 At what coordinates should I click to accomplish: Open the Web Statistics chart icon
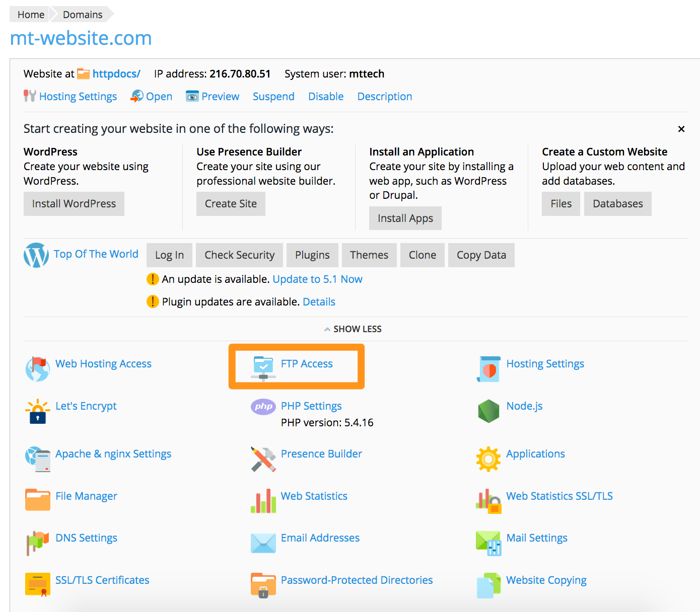click(x=263, y=501)
